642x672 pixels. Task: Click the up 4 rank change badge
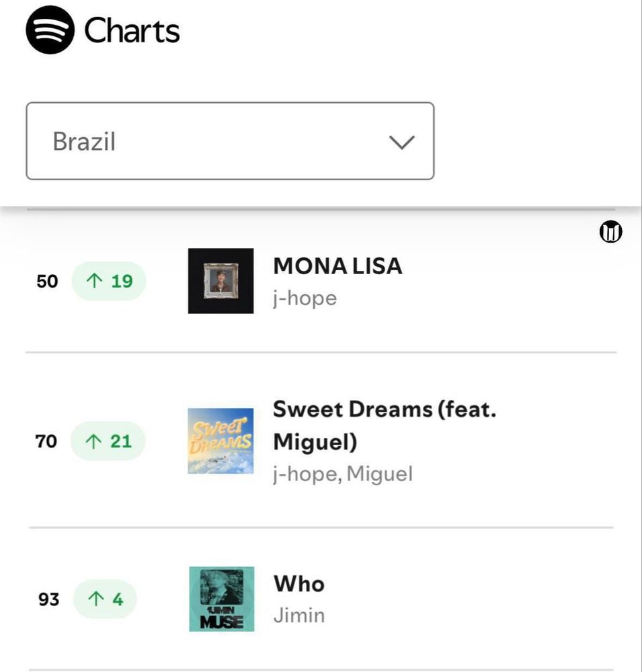(x=104, y=599)
